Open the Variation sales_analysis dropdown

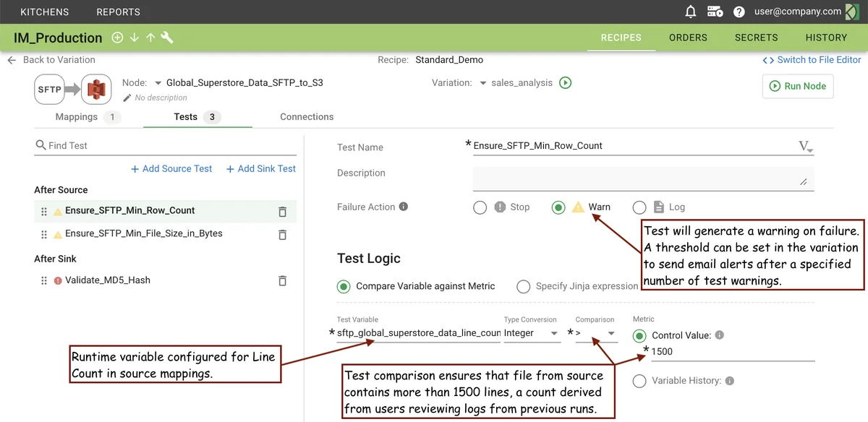tap(484, 83)
